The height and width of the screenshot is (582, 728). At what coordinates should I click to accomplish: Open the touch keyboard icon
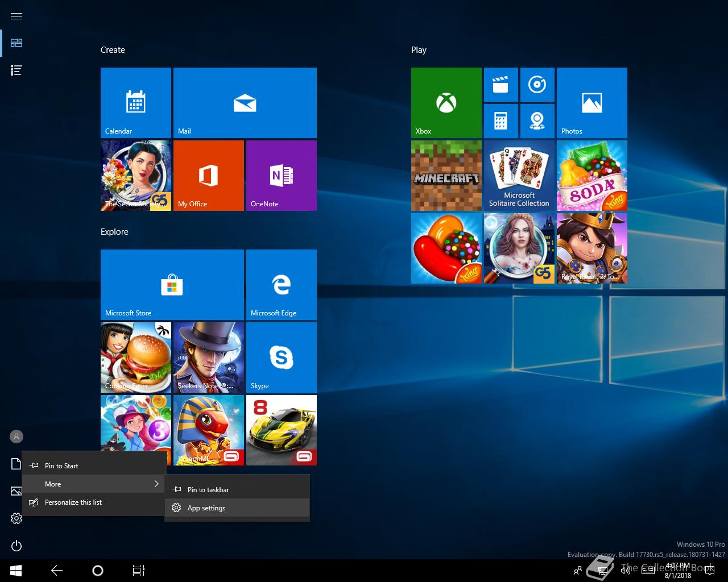point(648,571)
